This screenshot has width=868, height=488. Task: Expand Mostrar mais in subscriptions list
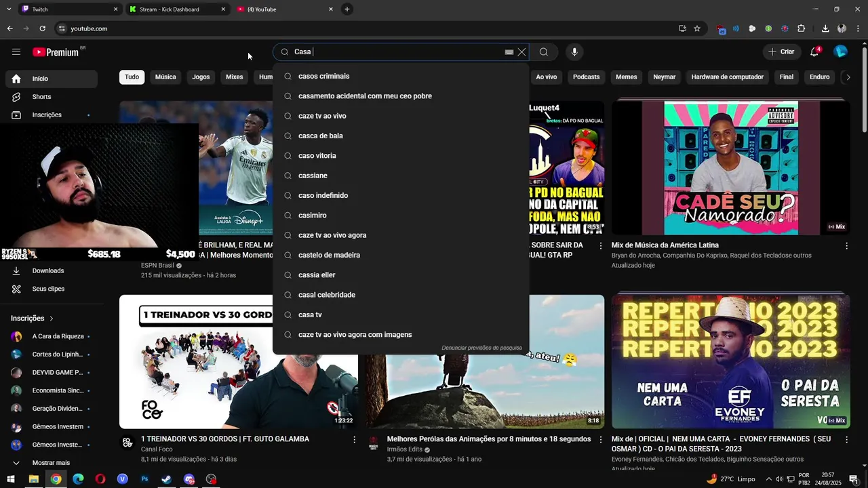pyautogui.click(x=52, y=463)
